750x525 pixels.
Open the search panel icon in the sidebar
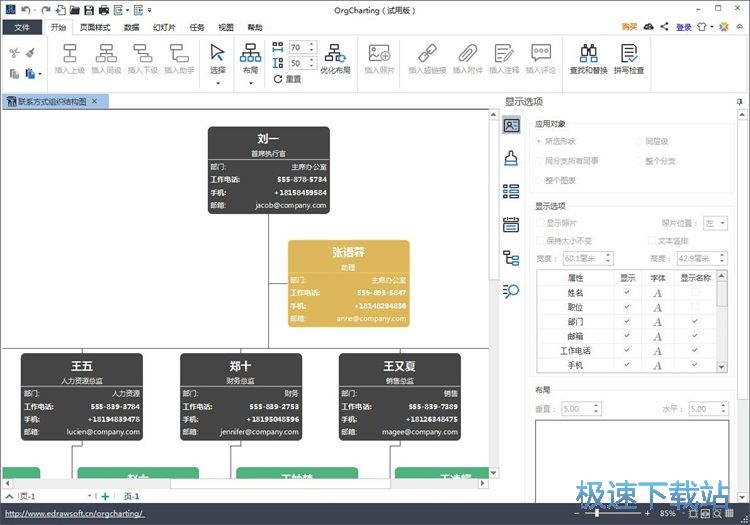tap(511, 291)
